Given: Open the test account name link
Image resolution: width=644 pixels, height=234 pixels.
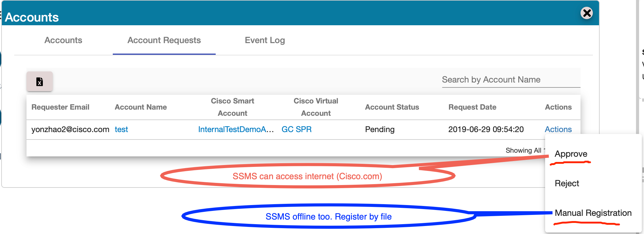Looking at the screenshot, I should pyautogui.click(x=121, y=129).
